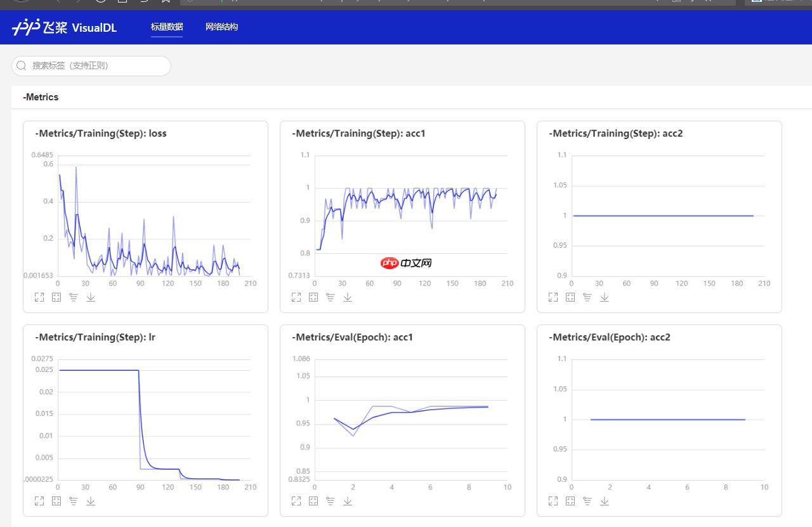Click the lines icon under Training lr chart
Viewport: 812px width, 527px height.
click(74, 501)
